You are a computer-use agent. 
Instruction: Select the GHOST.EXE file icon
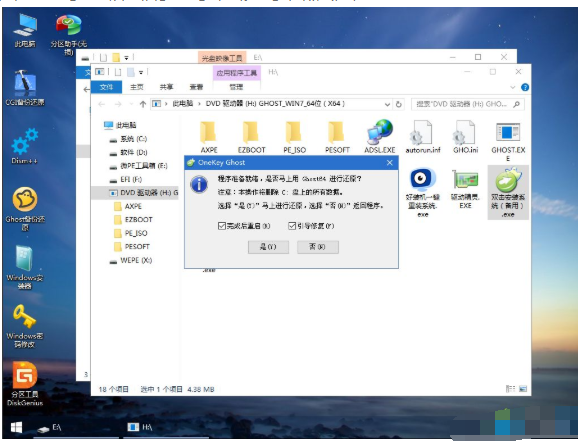click(x=508, y=141)
